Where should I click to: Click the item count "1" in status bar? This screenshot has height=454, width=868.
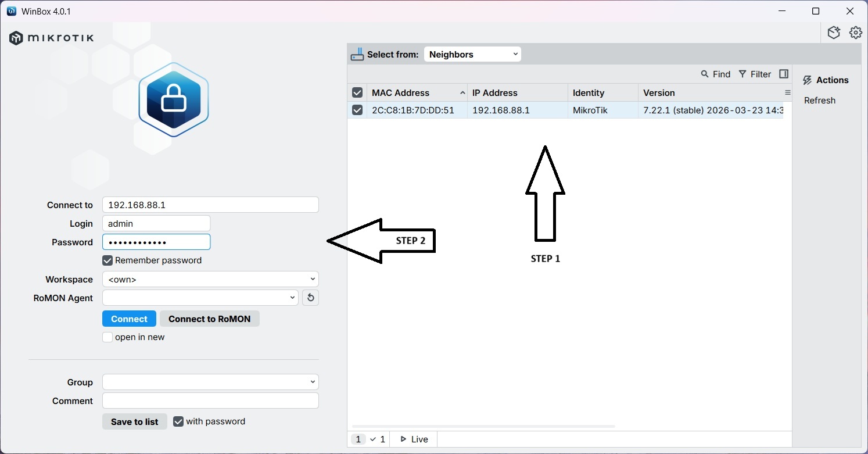(358, 439)
